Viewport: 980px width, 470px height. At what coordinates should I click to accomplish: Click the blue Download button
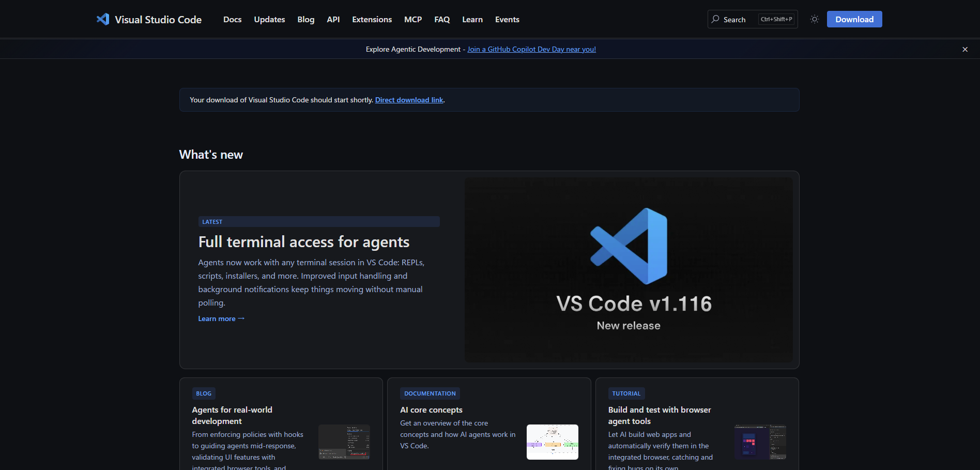pos(854,19)
